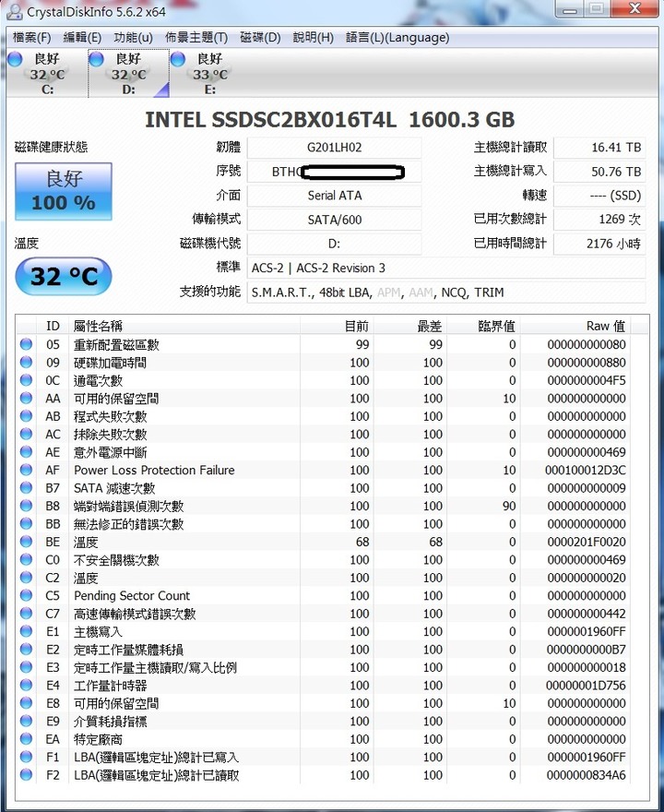The width and height of the screenshot is (664, 812).
Task: Click the status icon for attribute BB
Action: (x=26, y=523)
